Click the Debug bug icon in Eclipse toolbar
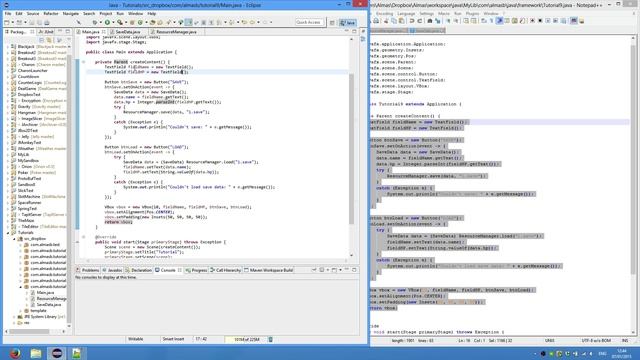 point(95,22)
